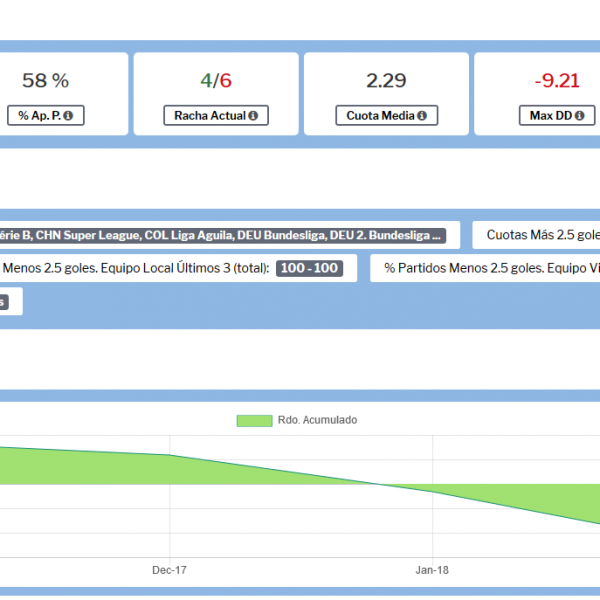Click info icon beside Cuota Media

pyautogui.click(x=422, y=116)
